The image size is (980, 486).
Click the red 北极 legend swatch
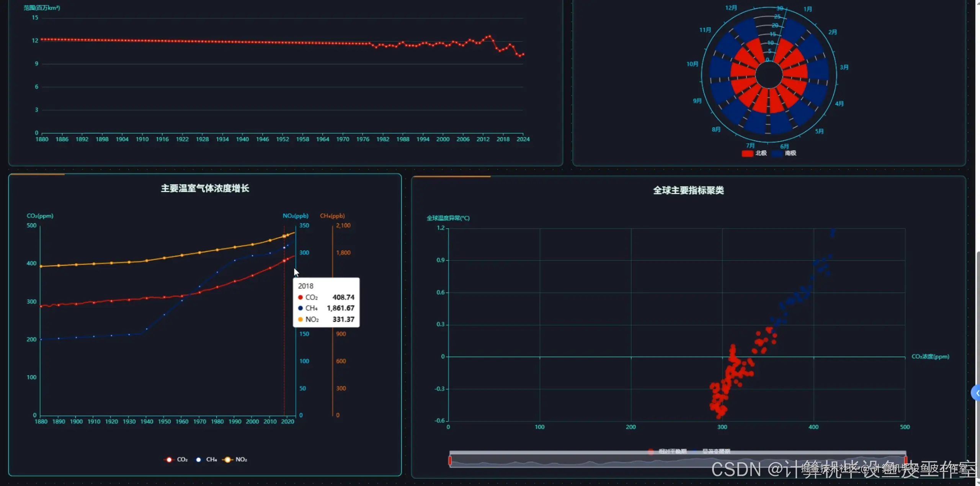747,153
